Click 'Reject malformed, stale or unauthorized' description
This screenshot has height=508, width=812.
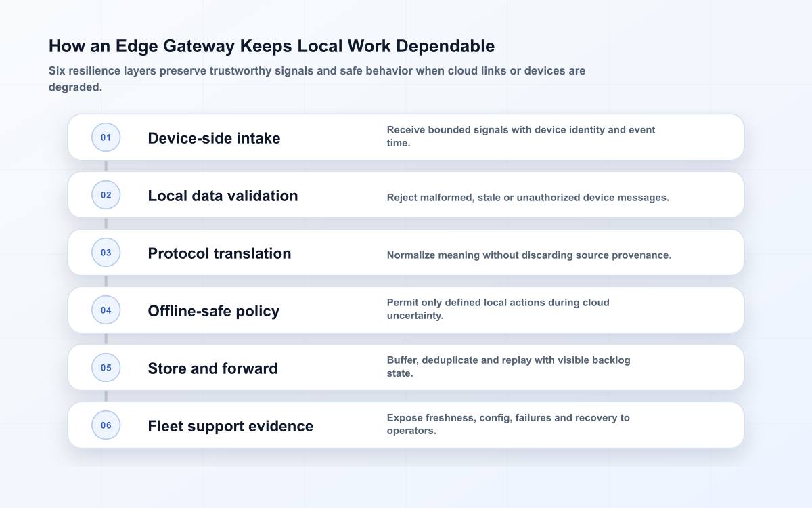[x=528, y=198]
